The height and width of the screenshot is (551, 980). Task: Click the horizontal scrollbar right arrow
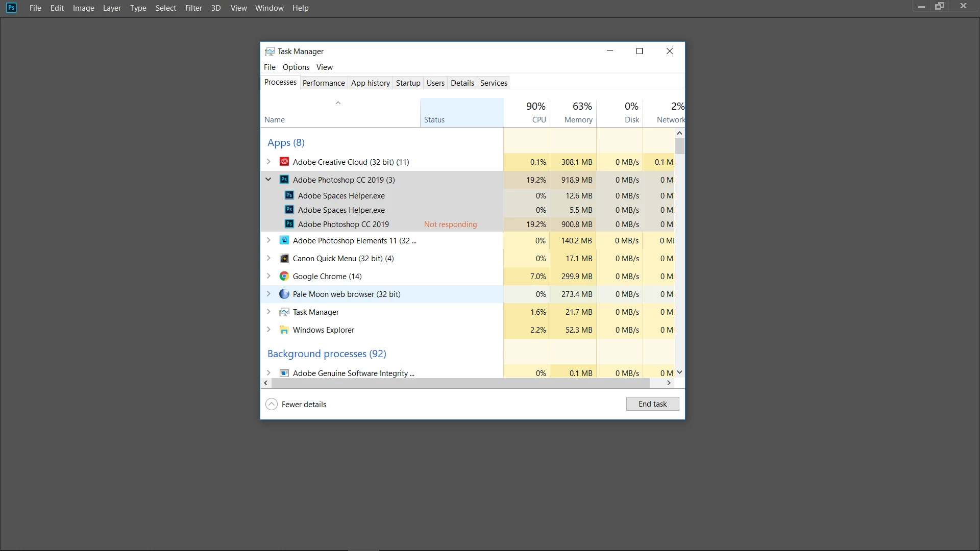click(669, 383)
